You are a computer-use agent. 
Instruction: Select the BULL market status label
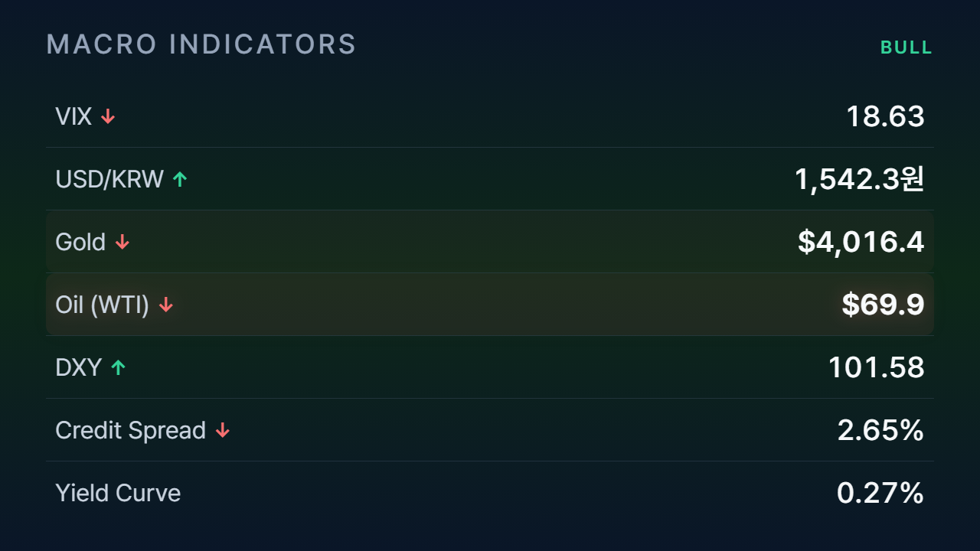906,47
